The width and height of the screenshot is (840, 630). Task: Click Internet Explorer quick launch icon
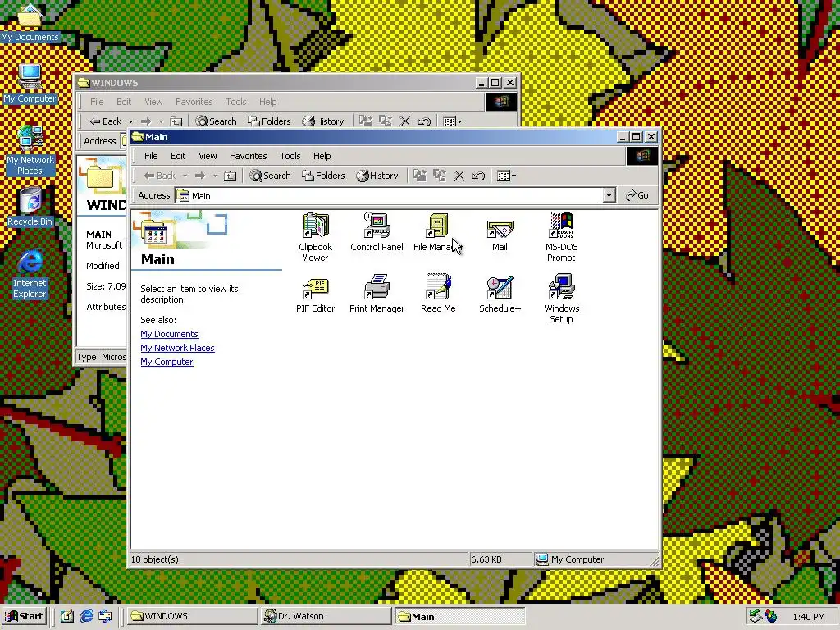(85, 616)
